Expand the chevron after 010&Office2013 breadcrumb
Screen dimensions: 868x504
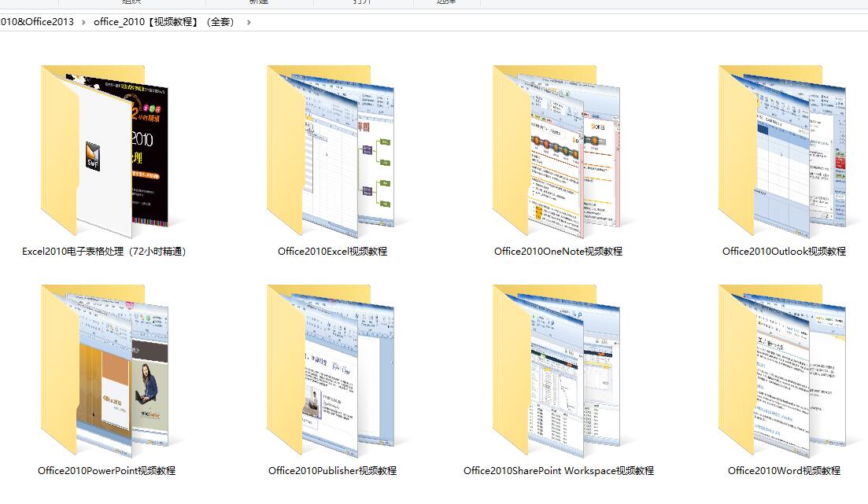[83, 22]
